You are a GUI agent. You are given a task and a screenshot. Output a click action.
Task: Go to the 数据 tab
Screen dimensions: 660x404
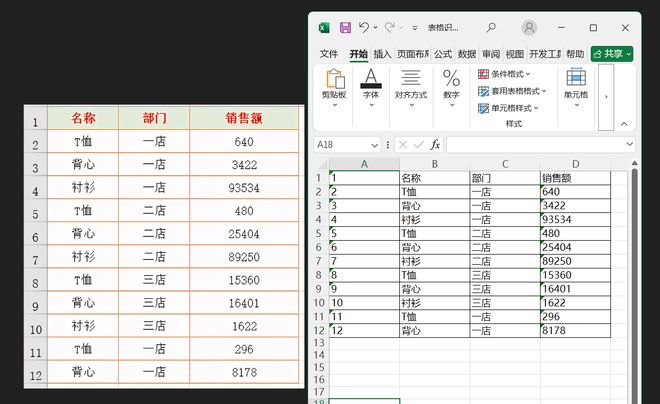(x=467, y=54)
